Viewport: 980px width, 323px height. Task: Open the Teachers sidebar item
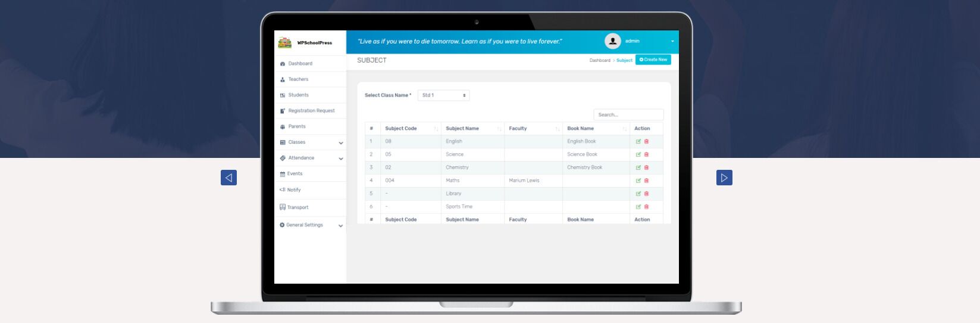coord(310,79)
